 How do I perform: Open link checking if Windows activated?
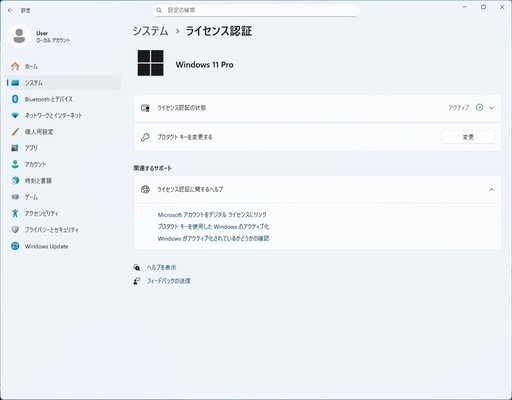click(213, 239)
